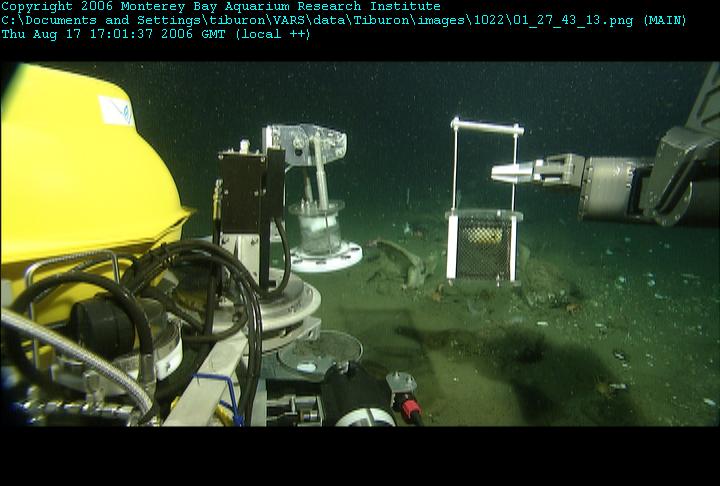Click the white logo sticker on yellow housing
The height and width of the screenshot is (486, 720).
tap(117, 111)
